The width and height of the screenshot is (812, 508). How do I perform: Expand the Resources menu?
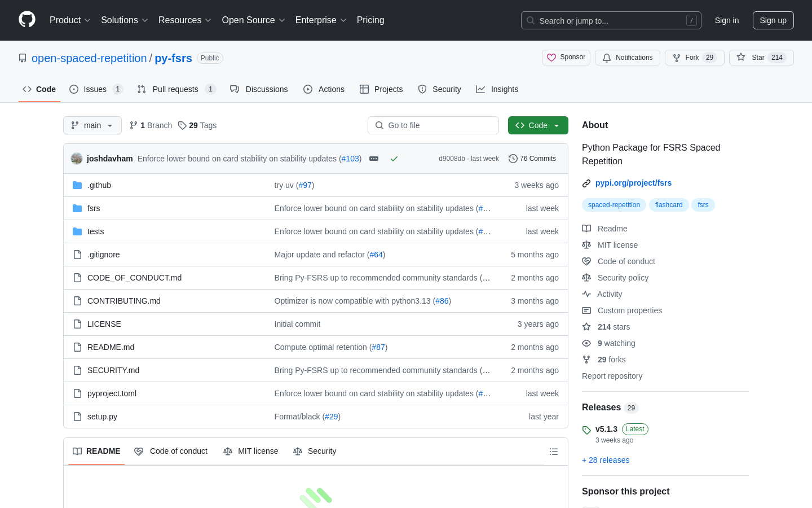pos(185,20)
